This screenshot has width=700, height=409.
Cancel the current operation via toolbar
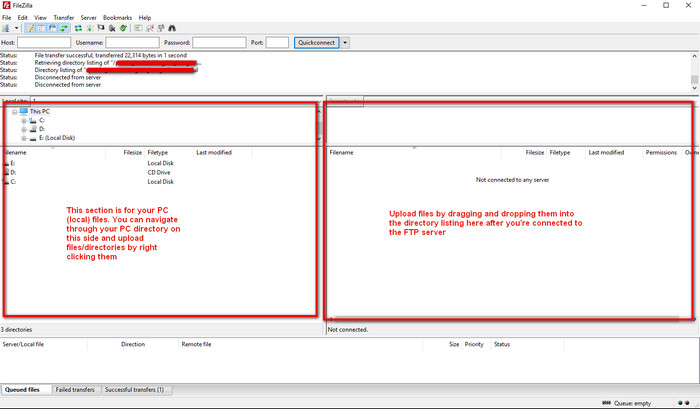[x=101, y=28]
